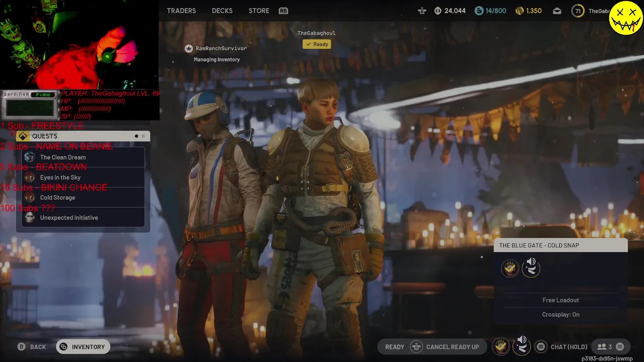The image size is (644, 362).
Task: Click the hand checkmark icon in Blue Gate panel
Action: coord(510,268)
